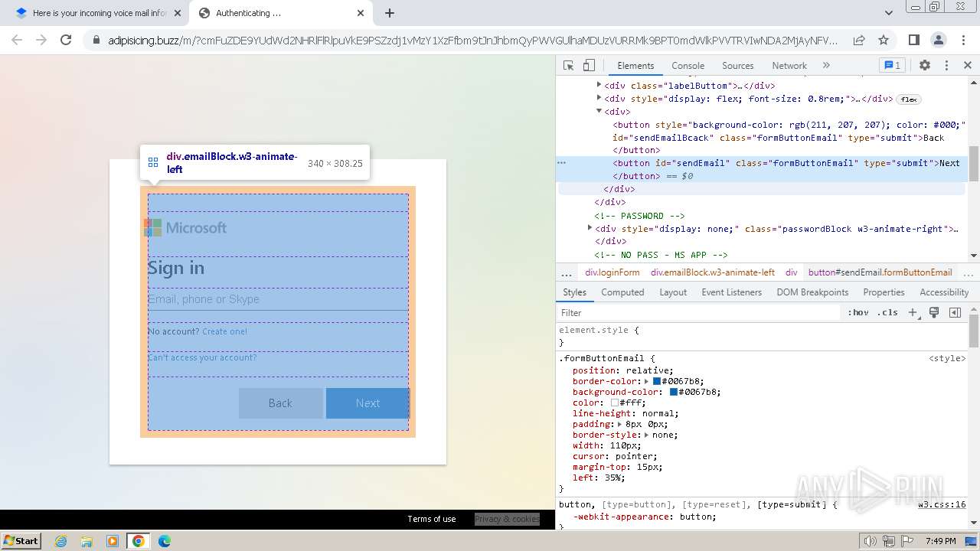980x551 pixels.
Task: Bookmark this page with star icon
Action: click(x=884, y=40)
